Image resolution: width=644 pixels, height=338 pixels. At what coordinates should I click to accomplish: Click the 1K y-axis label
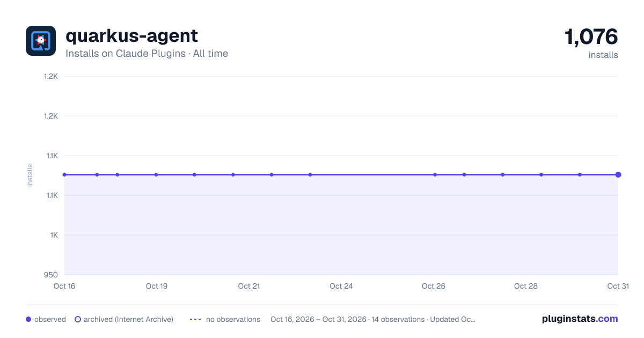(53, 235)
